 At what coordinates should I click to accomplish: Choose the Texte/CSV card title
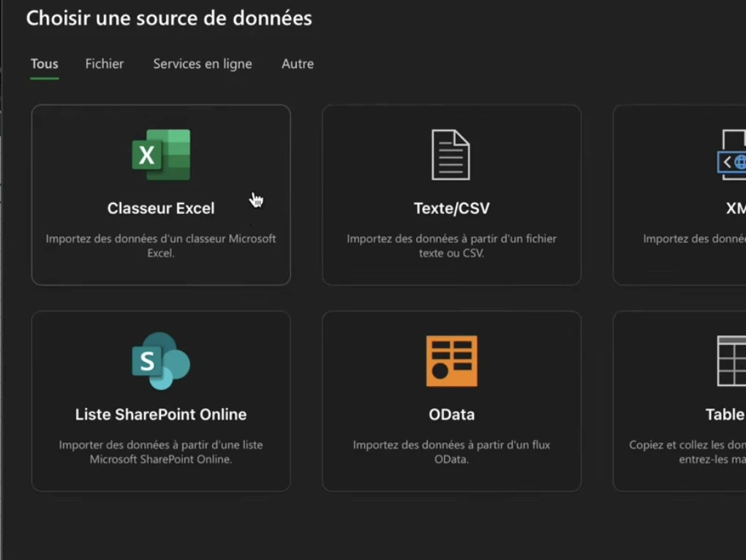[451, 208]
